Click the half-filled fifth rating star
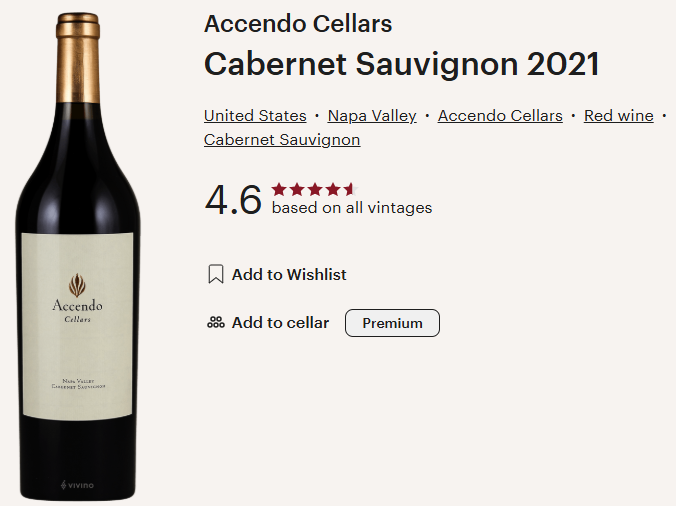 [x=348, y=189]
